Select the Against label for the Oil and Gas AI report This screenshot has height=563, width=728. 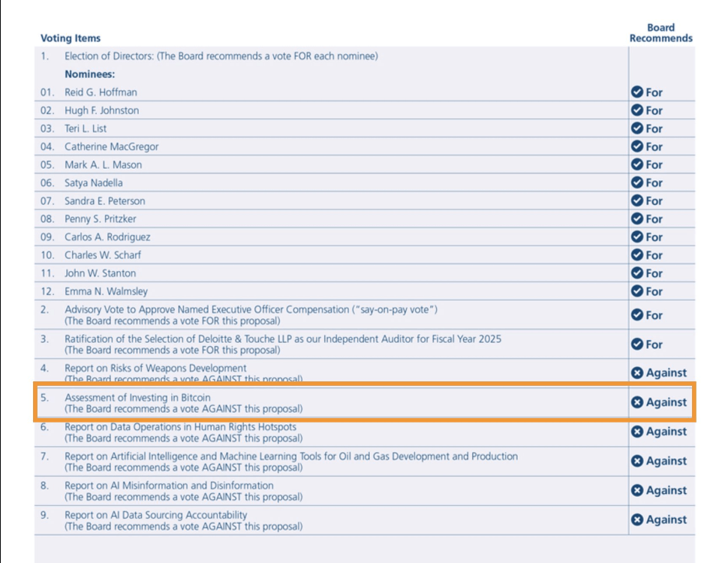(666, 461)
